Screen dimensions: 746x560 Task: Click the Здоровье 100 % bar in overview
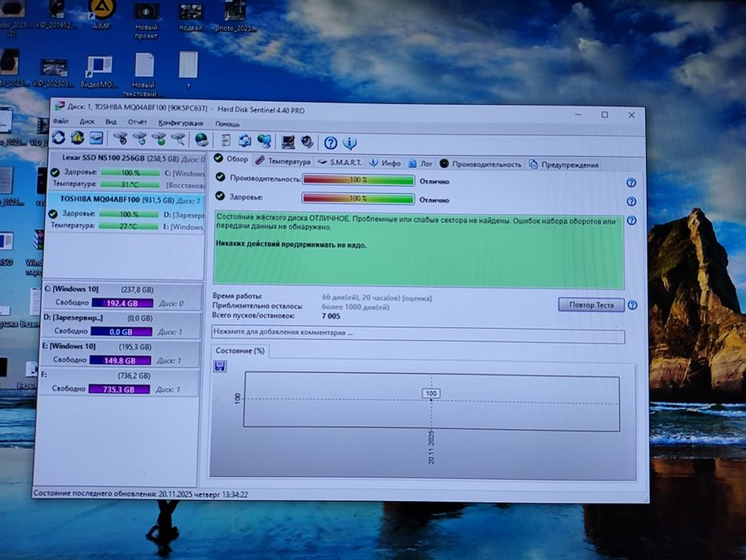pyautogui.click(x=358, y=198)
